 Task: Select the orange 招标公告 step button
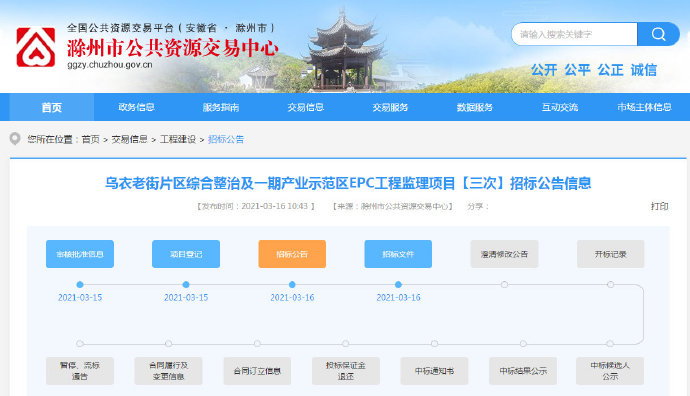click(x=292, y=254)
